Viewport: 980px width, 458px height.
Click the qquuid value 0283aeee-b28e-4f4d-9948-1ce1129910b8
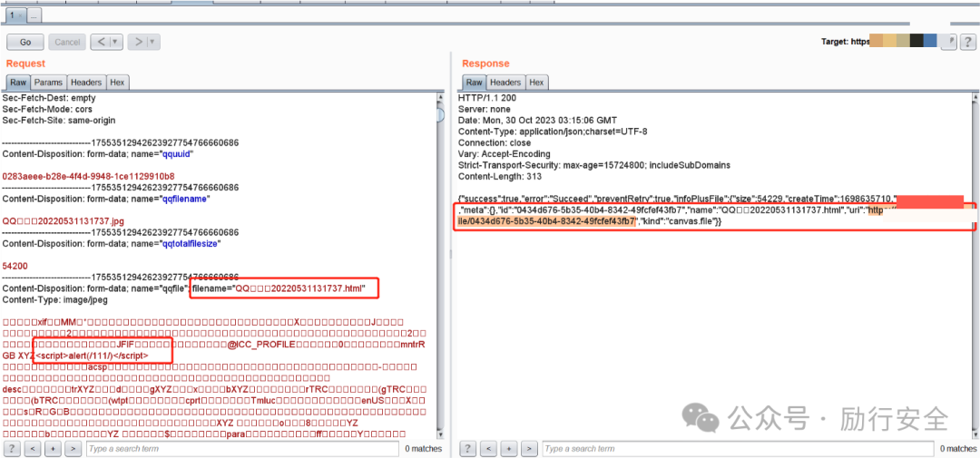point(88,176)
